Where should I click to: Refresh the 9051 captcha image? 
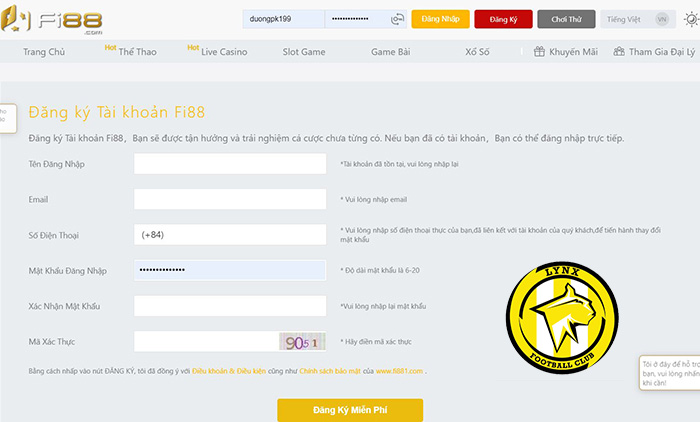302,342
